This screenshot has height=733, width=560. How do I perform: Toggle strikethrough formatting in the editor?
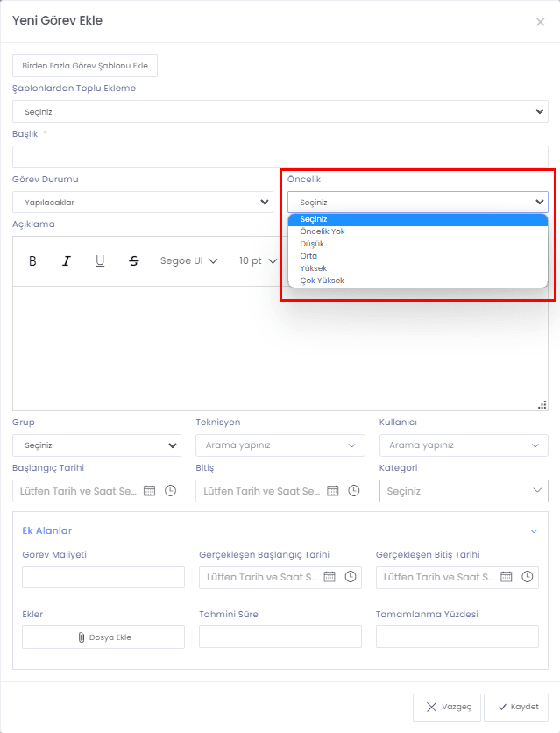point(133,261)
